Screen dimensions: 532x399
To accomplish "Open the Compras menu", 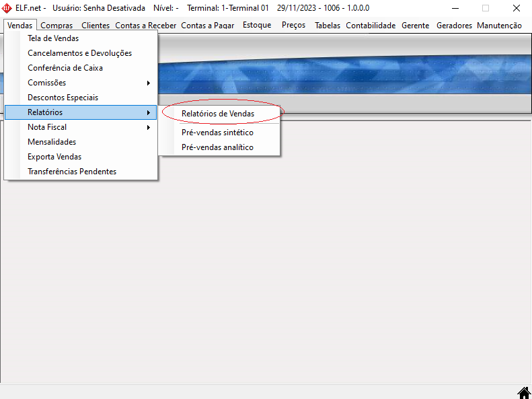I will pyautogui.click(x=56, y=26).
